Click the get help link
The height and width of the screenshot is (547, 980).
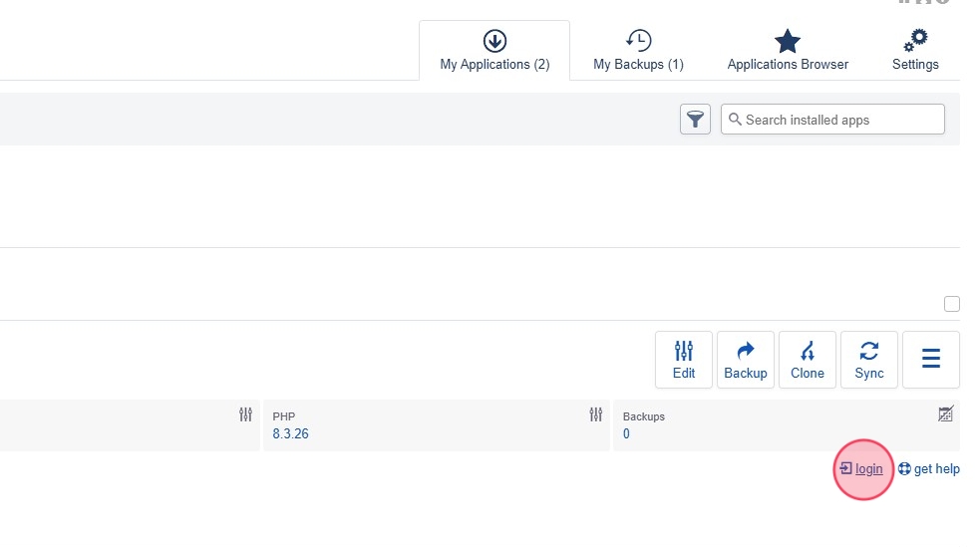935,469
